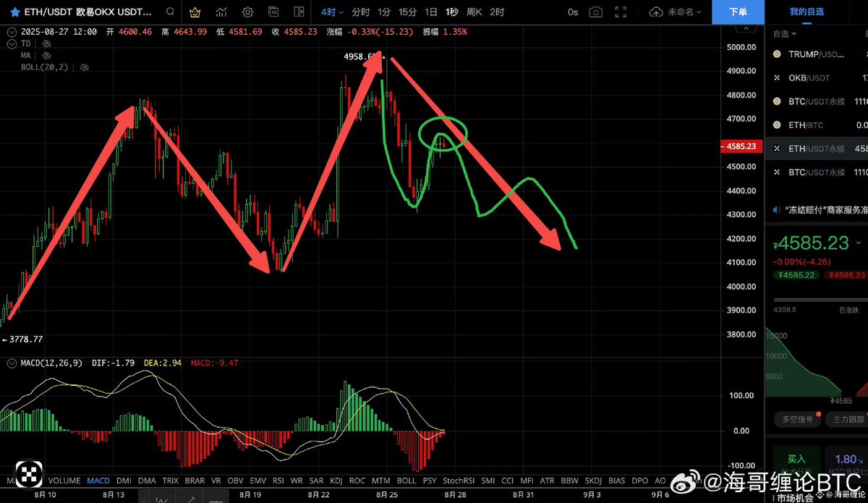Click the 主力跟踪 button
This screenshot has height=503, width=868.
pyautogui.click(x=847, y=418)
